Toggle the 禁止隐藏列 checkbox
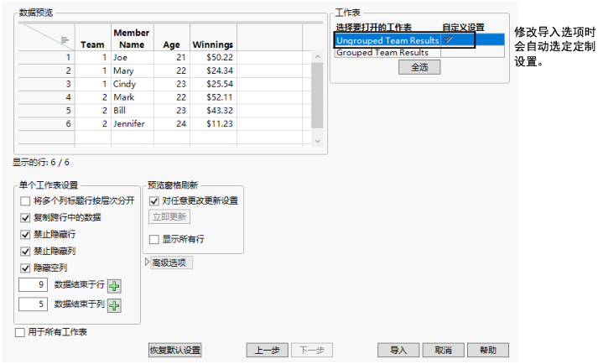The width and height of the screenshot is (598, 364). pyautogui.click(x=25, y=252)
